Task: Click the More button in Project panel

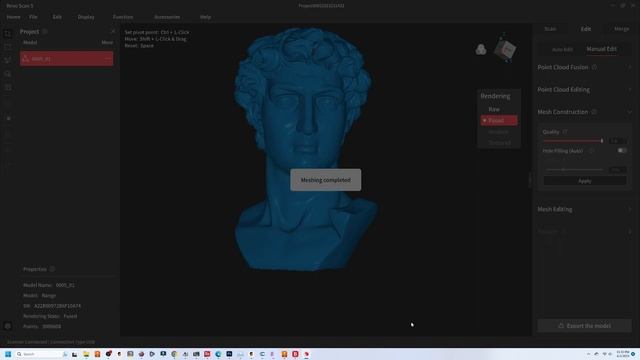Action: point(107,42)
